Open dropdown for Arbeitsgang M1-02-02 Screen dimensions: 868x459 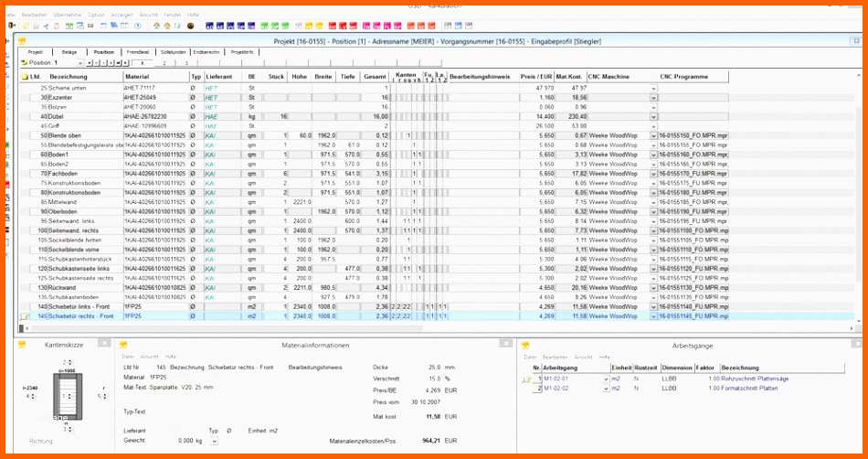[606, 389]
